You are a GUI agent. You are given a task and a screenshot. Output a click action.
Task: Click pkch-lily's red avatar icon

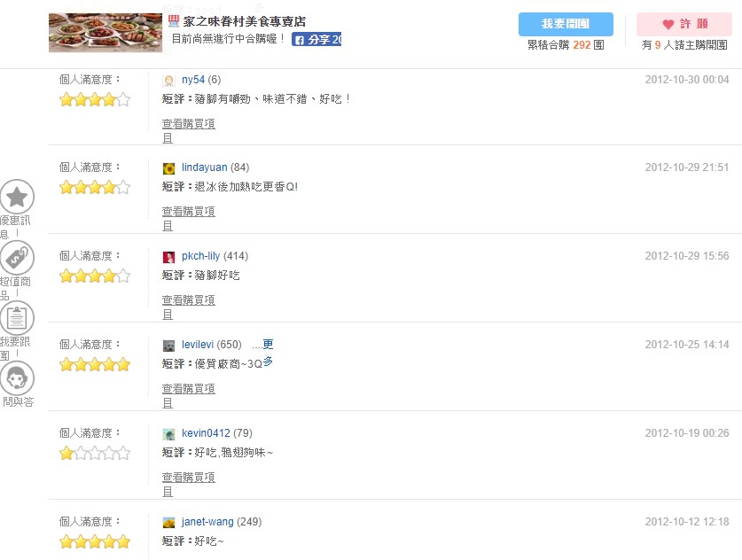click(169, 257)
